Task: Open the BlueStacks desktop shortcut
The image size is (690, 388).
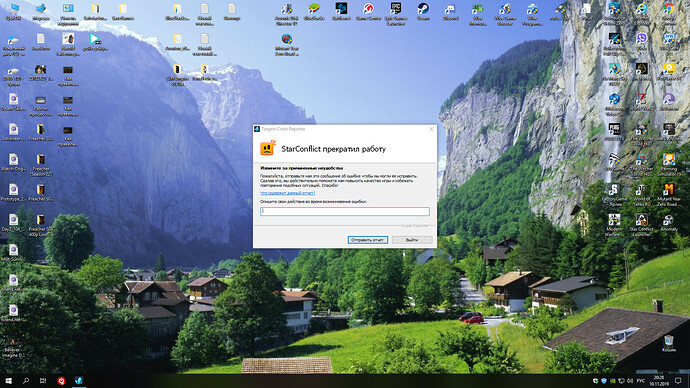Action: 314,12
